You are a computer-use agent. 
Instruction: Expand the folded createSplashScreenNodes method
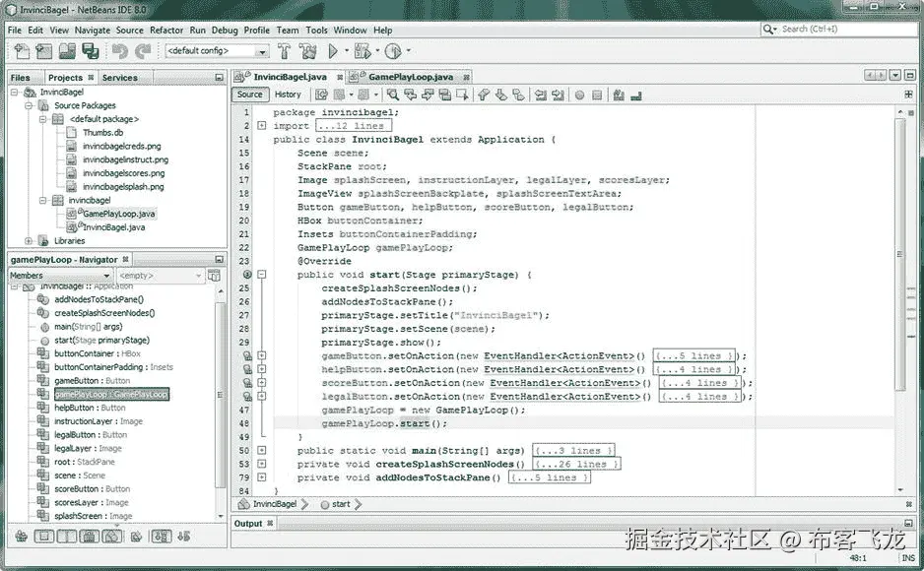click(262, 464)
